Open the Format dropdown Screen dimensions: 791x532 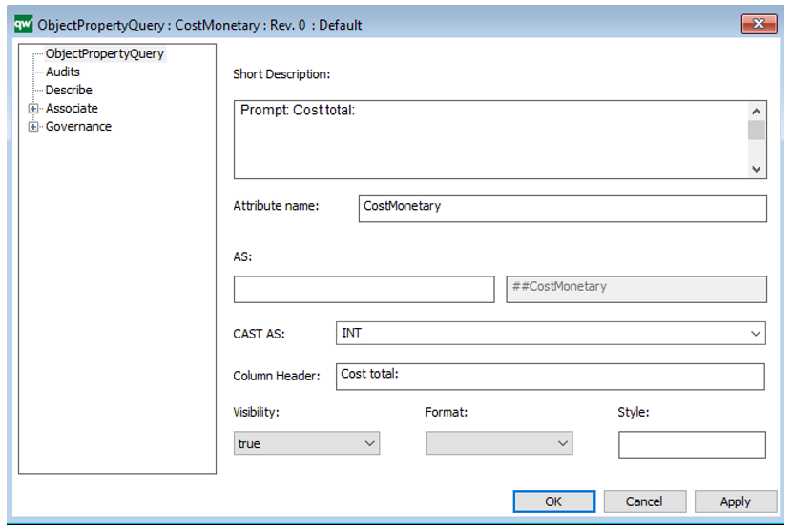pos(562,444)
